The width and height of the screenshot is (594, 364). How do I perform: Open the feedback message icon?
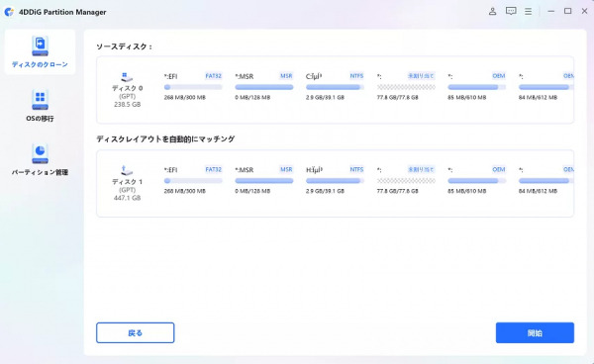[x=511, y=11]
